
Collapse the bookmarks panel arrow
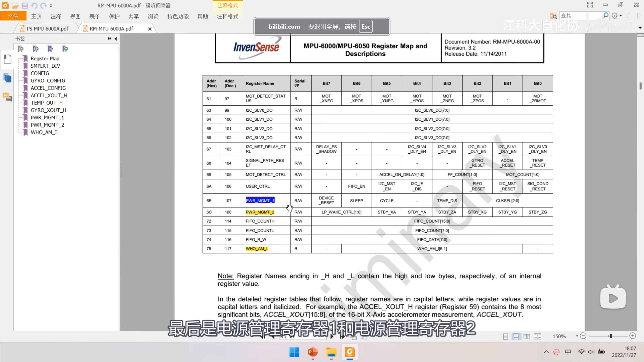point(116,38)
